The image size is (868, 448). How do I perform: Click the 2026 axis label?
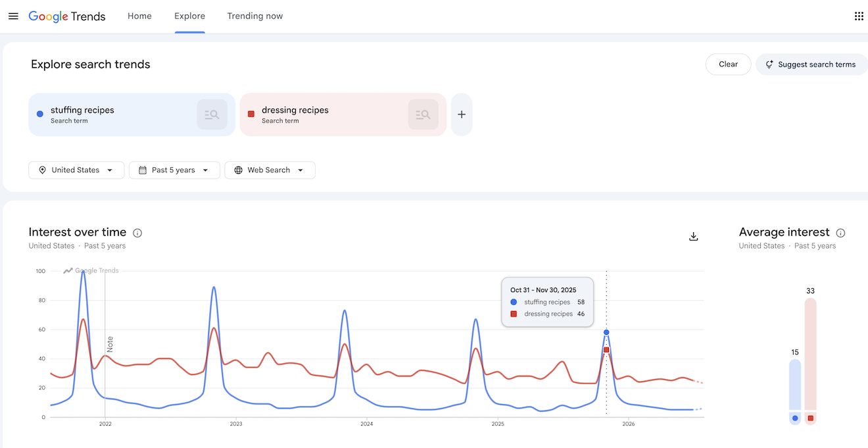(629, 424)
